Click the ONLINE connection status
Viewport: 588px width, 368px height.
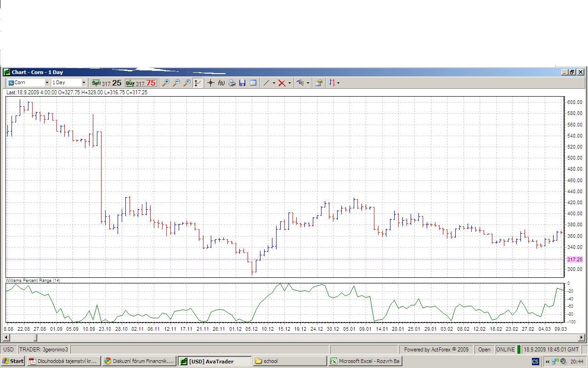click(505, 350)
